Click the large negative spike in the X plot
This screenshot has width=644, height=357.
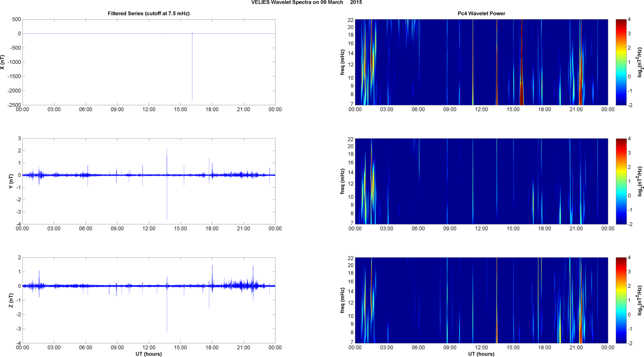[x=192, y=66]
